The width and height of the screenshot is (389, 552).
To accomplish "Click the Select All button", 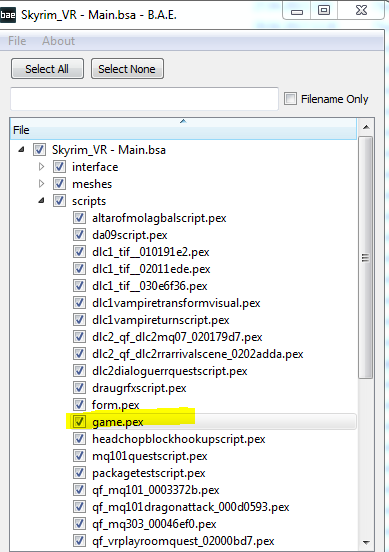I will pos(47,69).
